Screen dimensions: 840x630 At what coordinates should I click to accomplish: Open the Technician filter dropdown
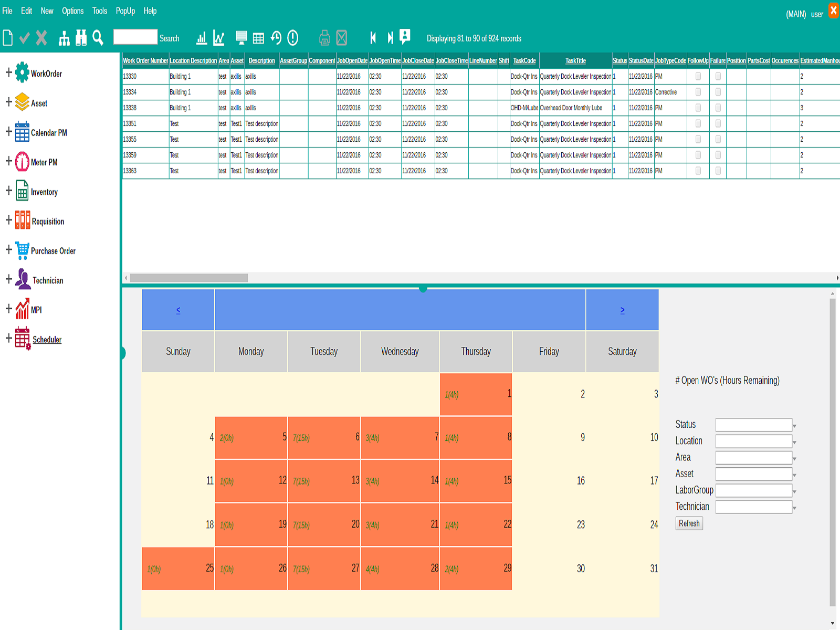pyautogui.click(x=757, y=507)
